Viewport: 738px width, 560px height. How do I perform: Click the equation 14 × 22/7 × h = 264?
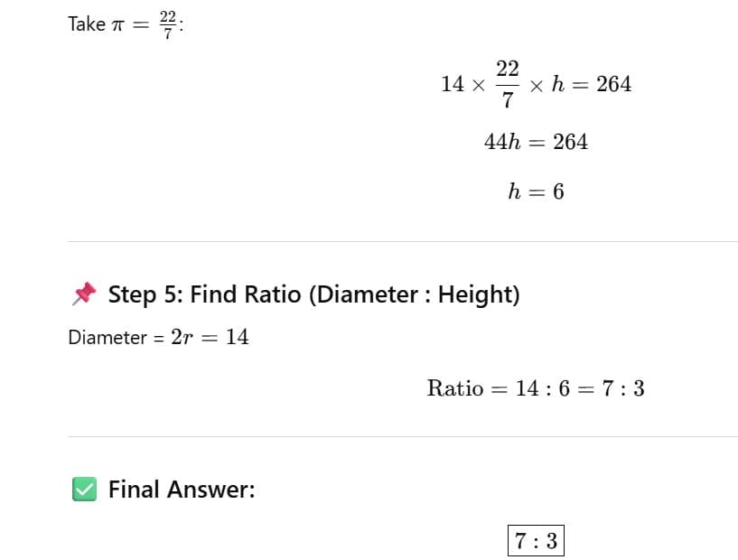(536, 85)
